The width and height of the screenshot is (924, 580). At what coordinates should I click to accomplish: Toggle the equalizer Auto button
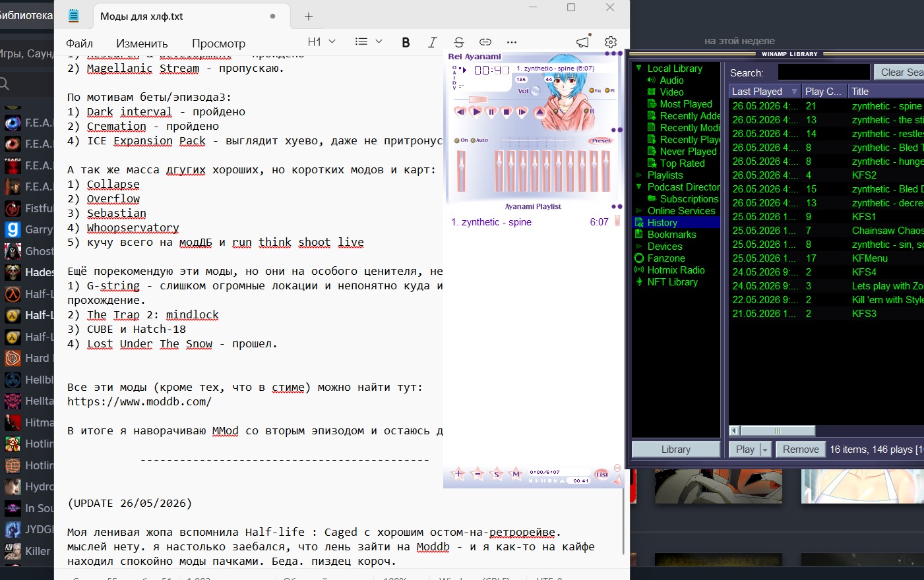479,140
